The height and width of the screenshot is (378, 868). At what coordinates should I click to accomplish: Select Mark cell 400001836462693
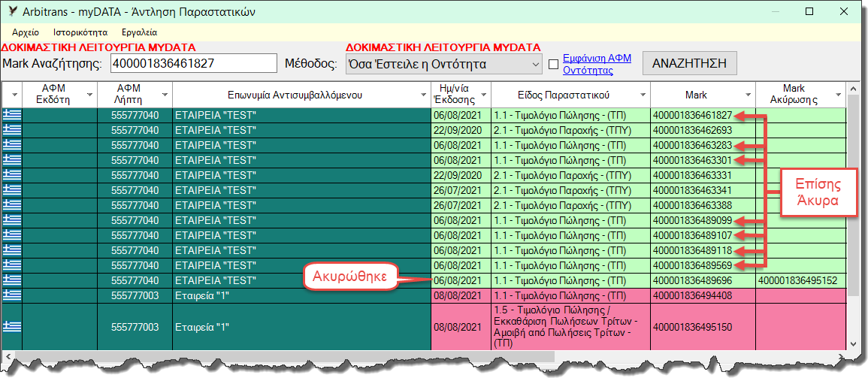coord(703,130)
